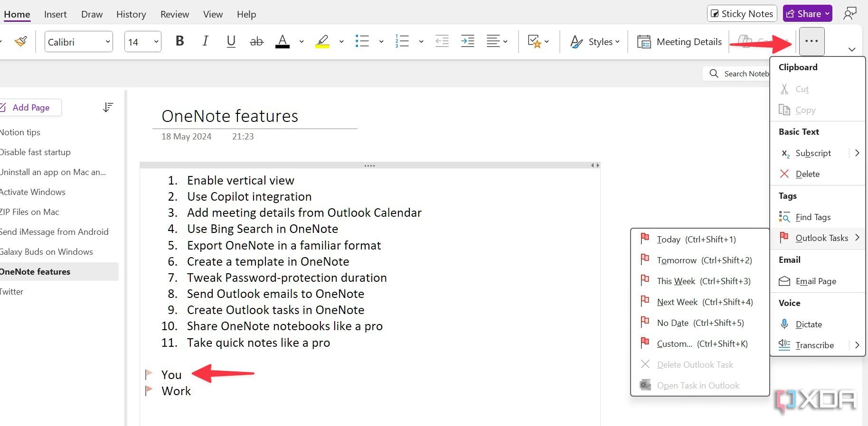Click Dictate with microphone icon
Image resolution: width=868 pixels, height=426 pixels.
coord(809,324)
